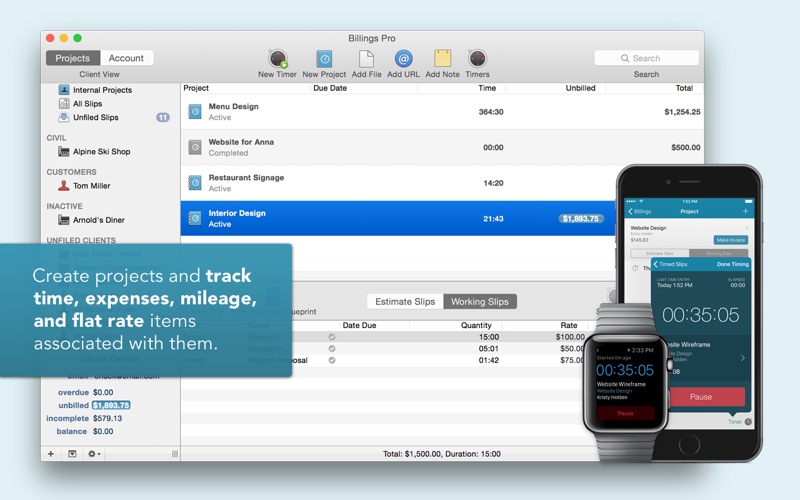Click the New Project toolbar icon
Viewport: 800px width, 500px height.
click(x=324, y=59)
